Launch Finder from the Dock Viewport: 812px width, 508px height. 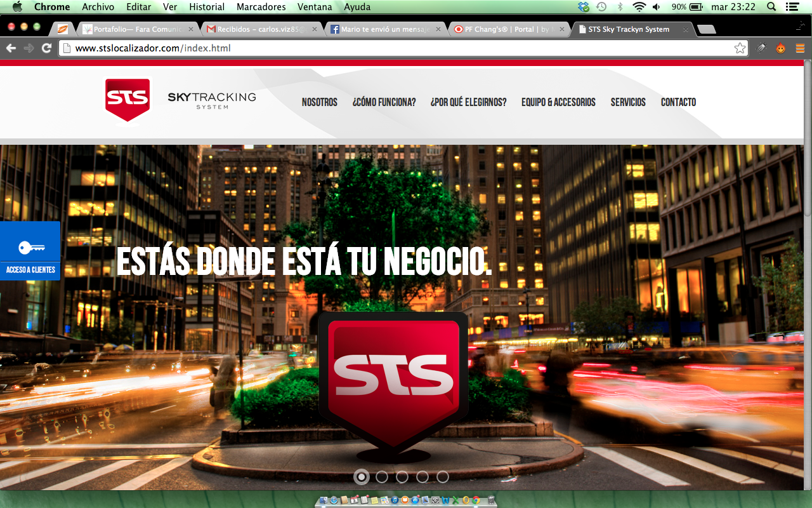(324, 500)
